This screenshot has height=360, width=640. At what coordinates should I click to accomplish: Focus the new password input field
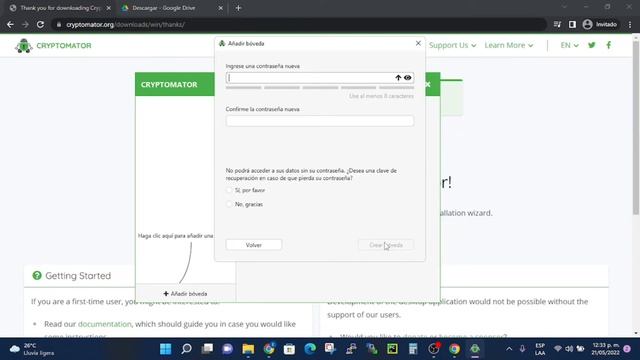(320, 78)
